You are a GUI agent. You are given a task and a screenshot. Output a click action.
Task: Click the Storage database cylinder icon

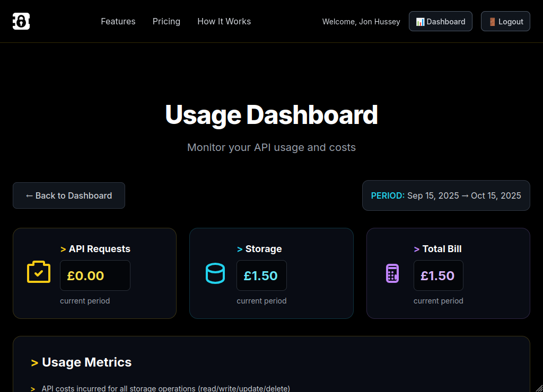pos(215,273)
